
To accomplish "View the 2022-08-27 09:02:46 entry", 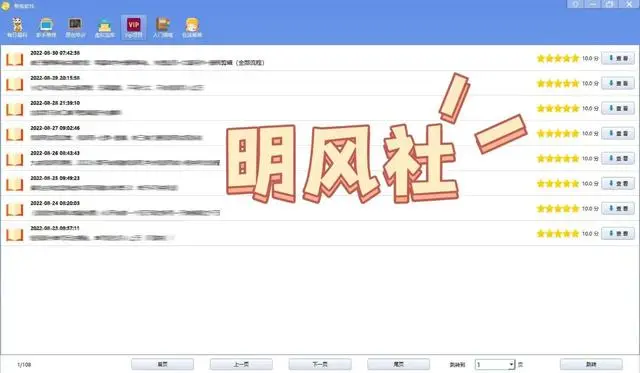I will point(618,133).
